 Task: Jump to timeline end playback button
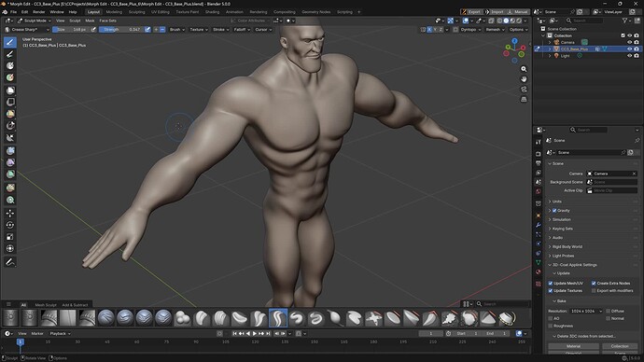268,334
